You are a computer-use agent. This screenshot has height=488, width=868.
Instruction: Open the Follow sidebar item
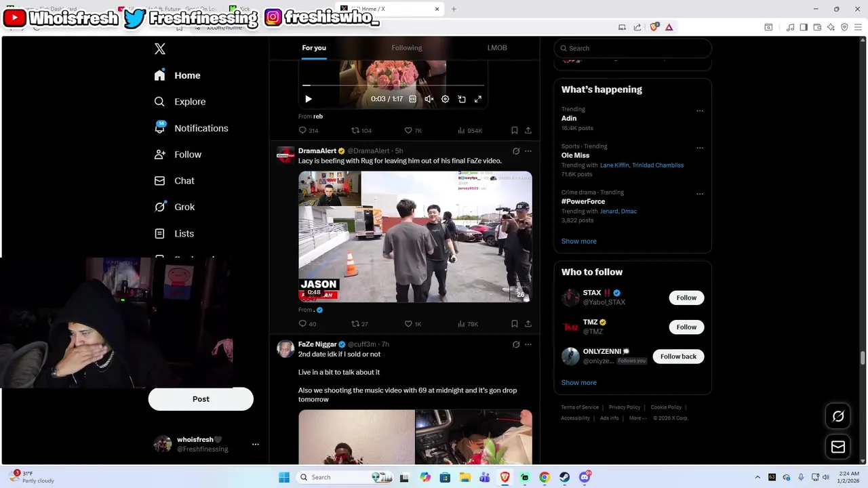click(178, 155)
